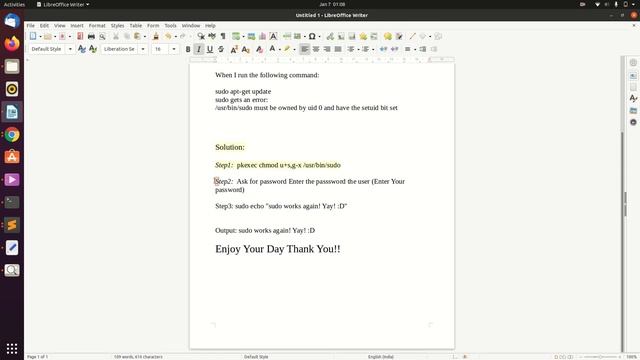Toggle Justified alignment
This screenshot has height=360, width=640.
(x=338, y=49)
